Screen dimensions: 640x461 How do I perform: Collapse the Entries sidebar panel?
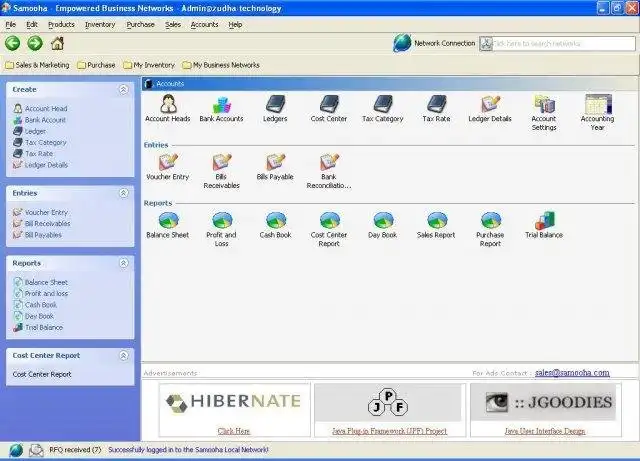[x=123, y=193]
